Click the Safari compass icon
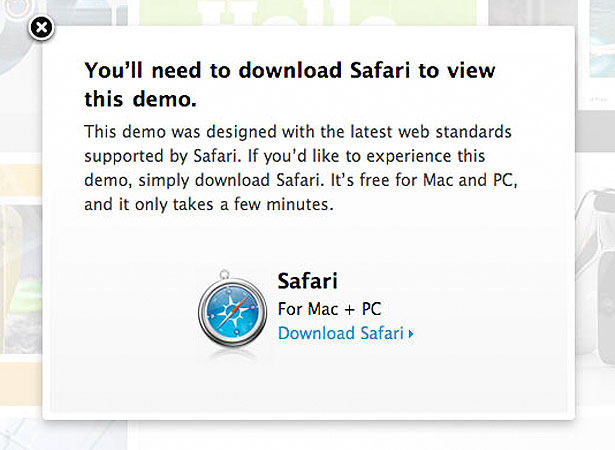This screenshot has height=450, width=615. 232,311
